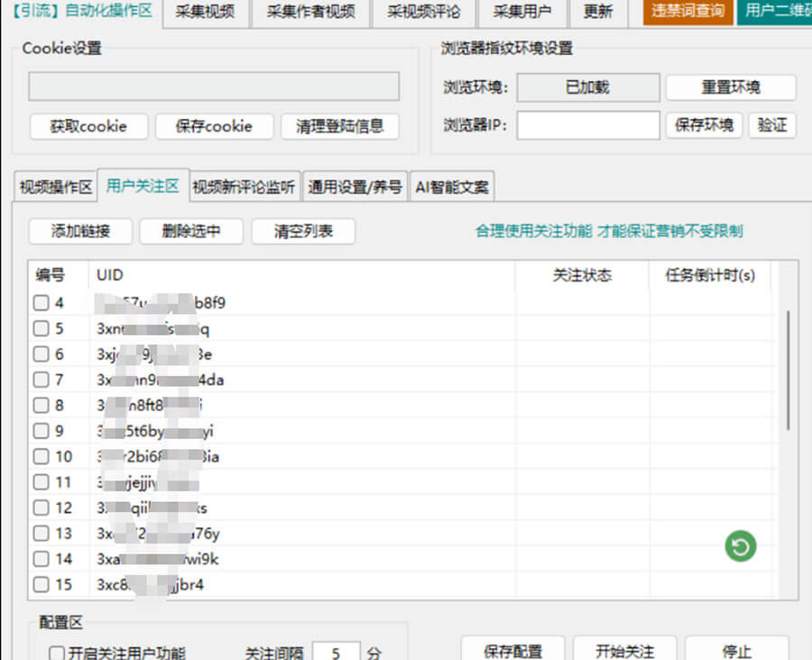Select the checkbox beside UID row 10
The height and width of the screenshot is (660, 812).
(x=42, y=457)
